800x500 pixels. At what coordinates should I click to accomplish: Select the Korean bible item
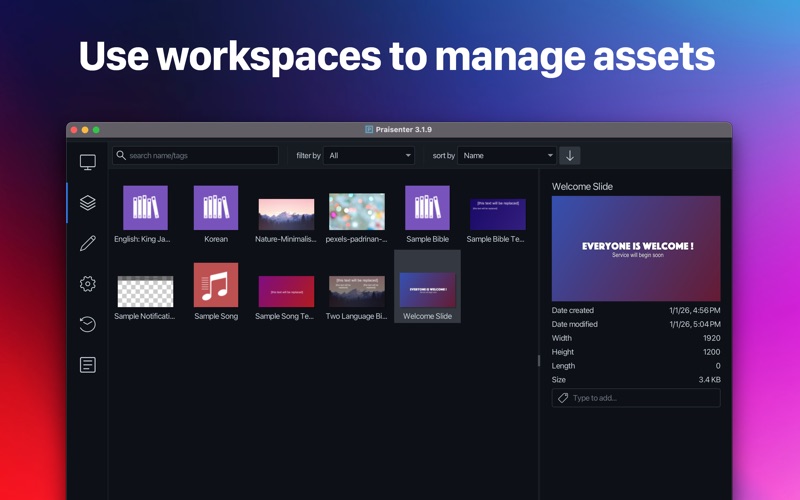(x=216, y=214)
